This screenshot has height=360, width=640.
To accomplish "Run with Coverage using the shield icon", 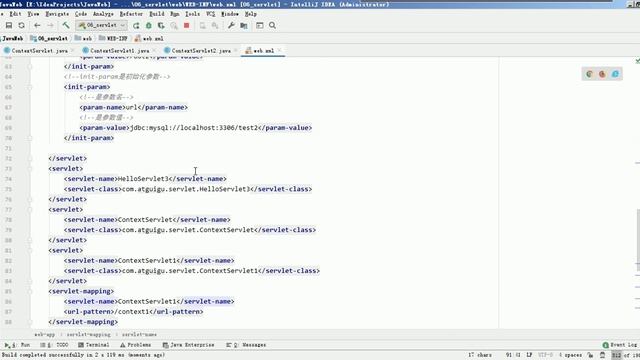I will click(161, 25).
